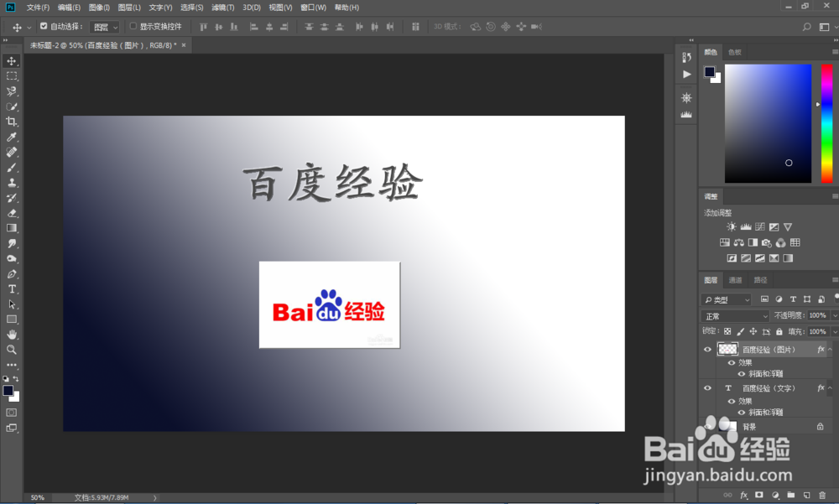Enable the show transform controls (显示变换控件) checkbox
This screenshot has height=504, width=839.
133,26
